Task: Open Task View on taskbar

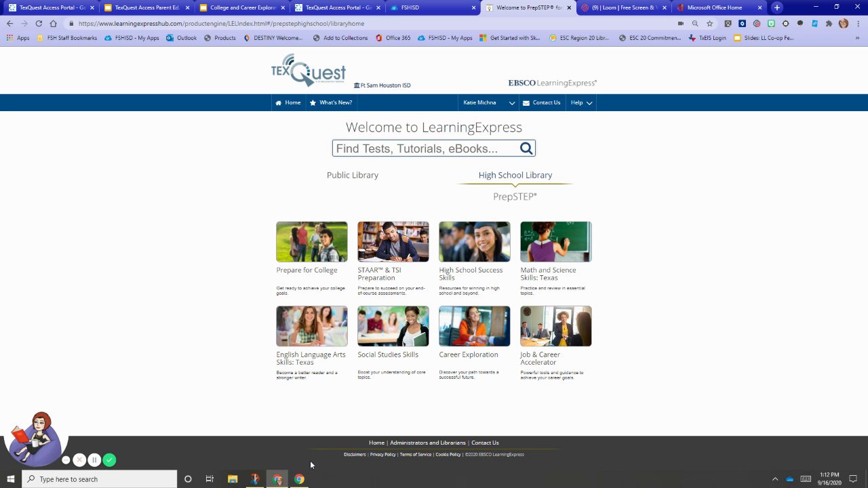Action: (x=210, y=479)
